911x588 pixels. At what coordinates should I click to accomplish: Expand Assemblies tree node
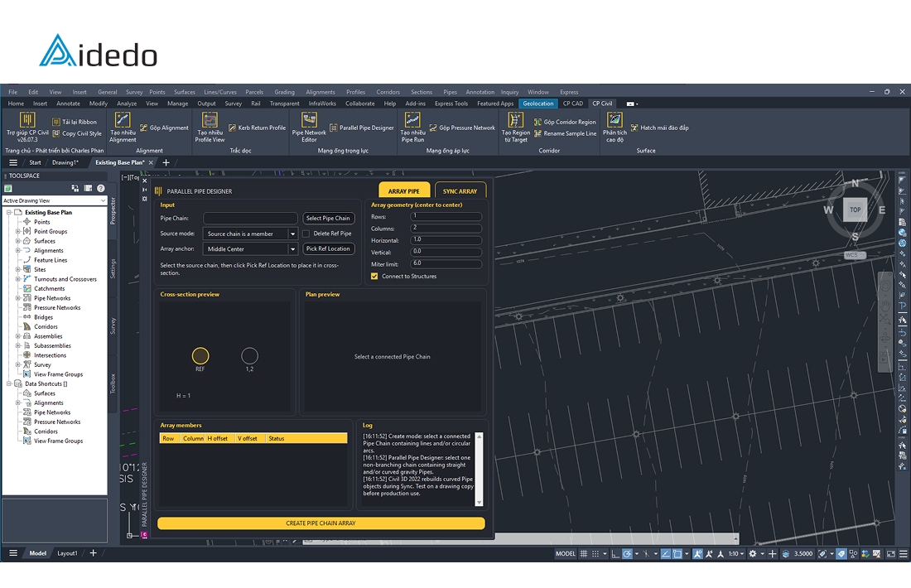[x=18, y=336]
